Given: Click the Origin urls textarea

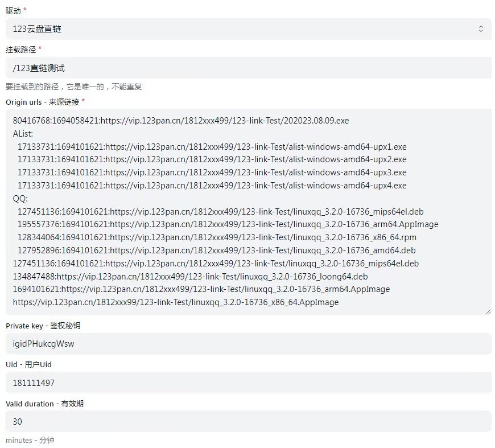Looking at the screenshot, I should (x=247, y=211).
